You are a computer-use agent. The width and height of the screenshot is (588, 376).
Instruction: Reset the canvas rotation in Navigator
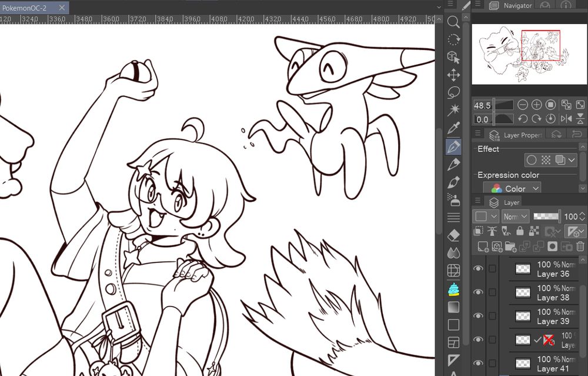(550, 119)
